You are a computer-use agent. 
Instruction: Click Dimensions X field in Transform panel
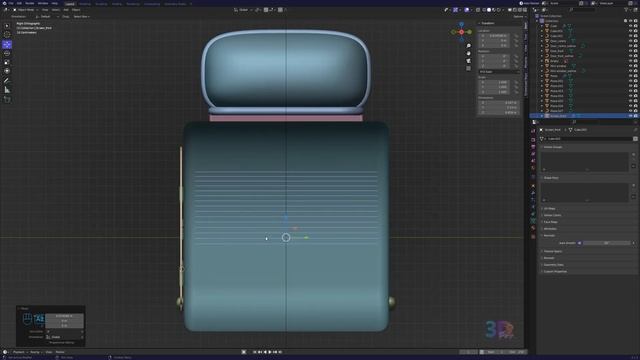tap(498, 102)
